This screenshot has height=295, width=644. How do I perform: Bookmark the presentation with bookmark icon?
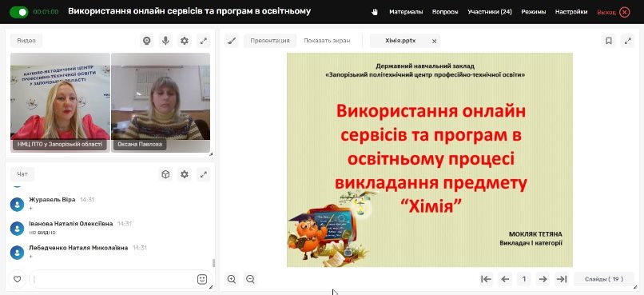(609, 41)
